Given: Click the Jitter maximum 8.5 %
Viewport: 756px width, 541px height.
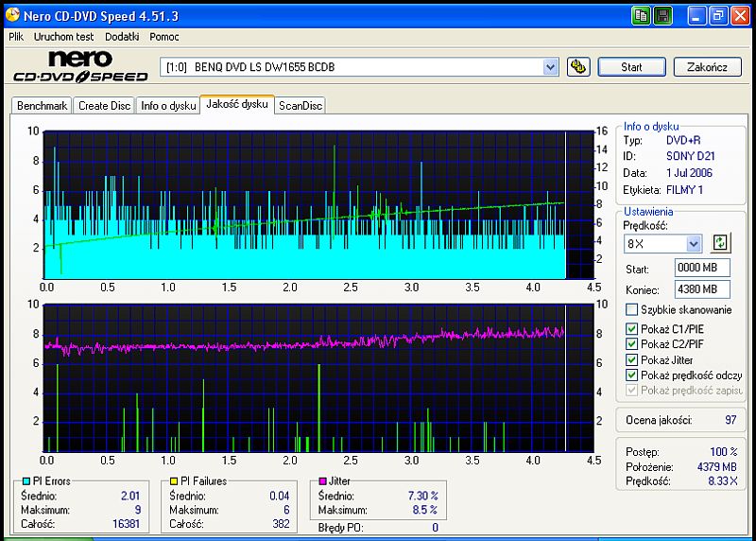Looking at the screenshot, I should tap(425, 510).
